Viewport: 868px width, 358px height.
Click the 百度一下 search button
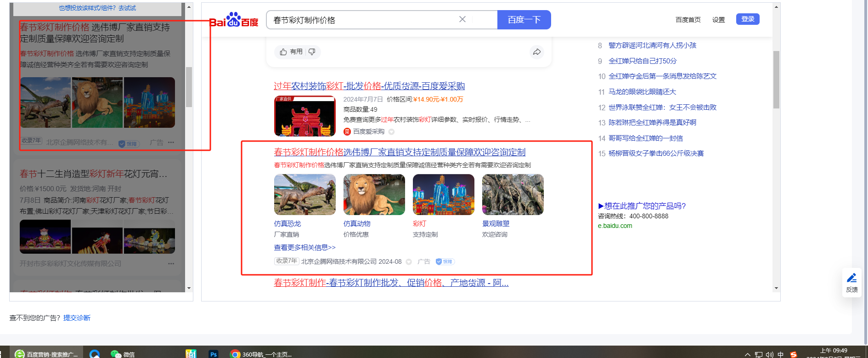[x=524, y=20]
